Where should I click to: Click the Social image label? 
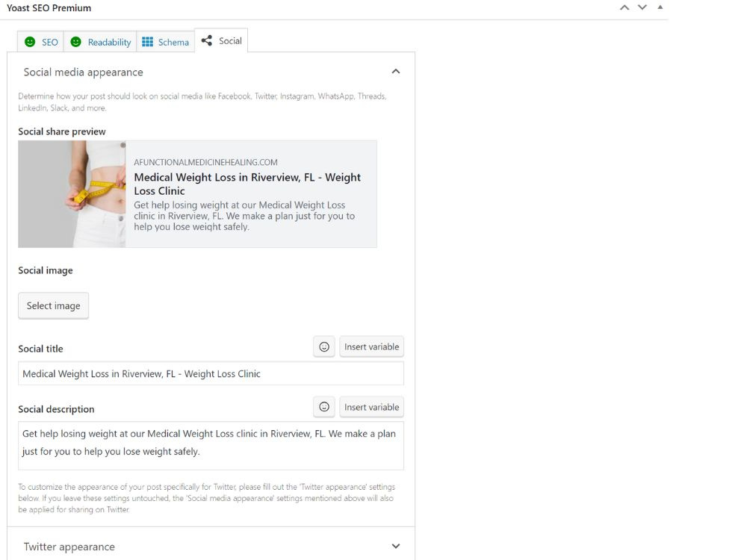(x=46, y=270)
